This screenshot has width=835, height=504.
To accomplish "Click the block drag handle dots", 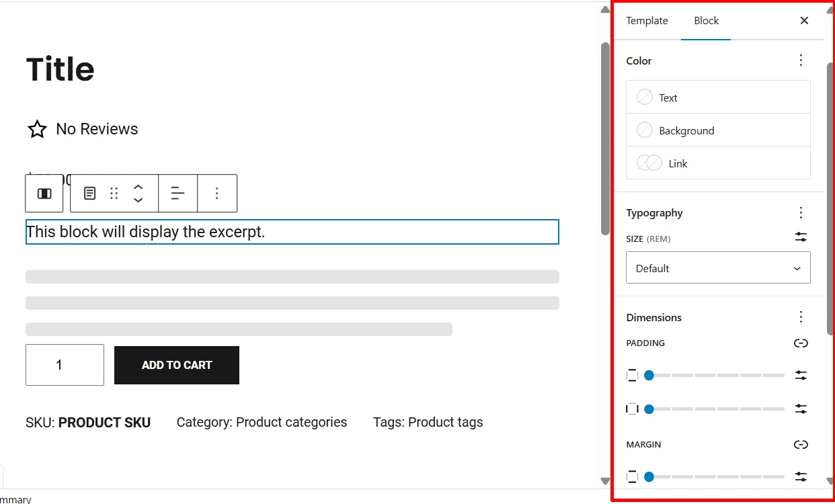I will tap(113, 193).
